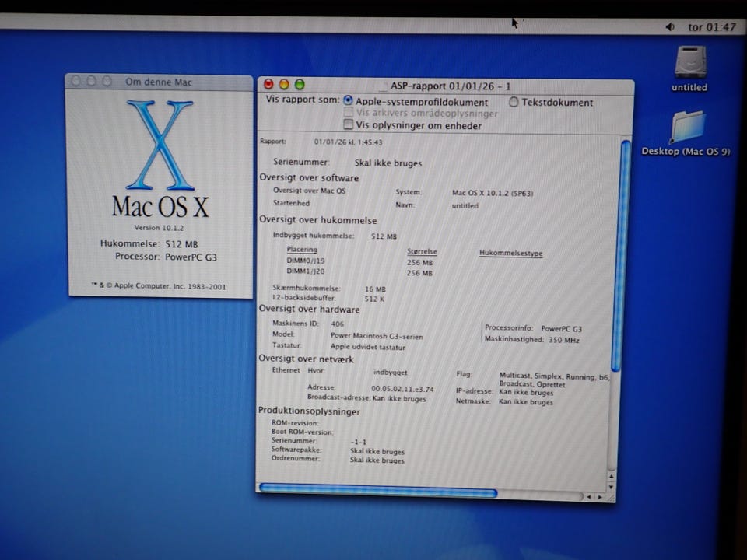
Task: Select the DIMM1/J20 memory row
Action: (x=359, y=272)
